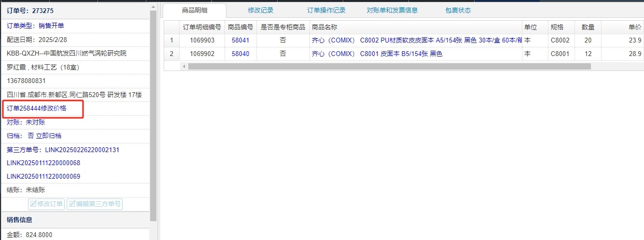The width and height of the screenshot is (644, 240).
Task: Click the left panel scroll-up arrow
Action: coord(154,6)
